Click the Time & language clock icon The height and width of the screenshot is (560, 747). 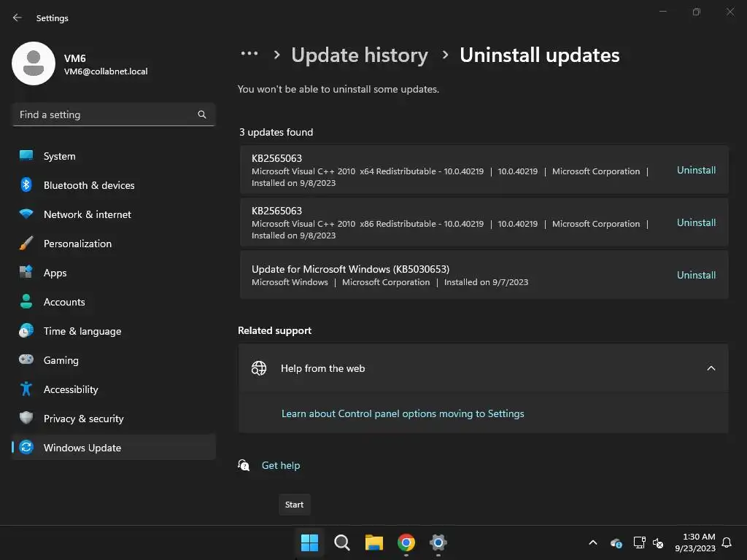[26, 330]
